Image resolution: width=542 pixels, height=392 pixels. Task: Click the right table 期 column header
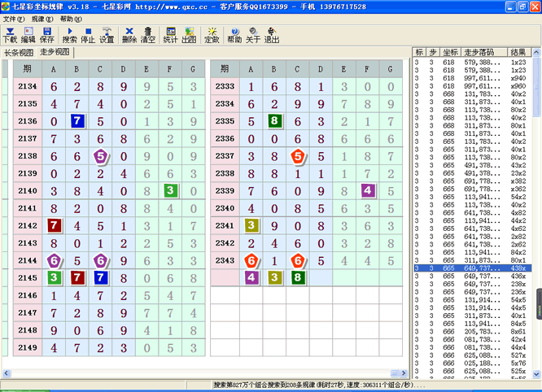tap(225, 69)
